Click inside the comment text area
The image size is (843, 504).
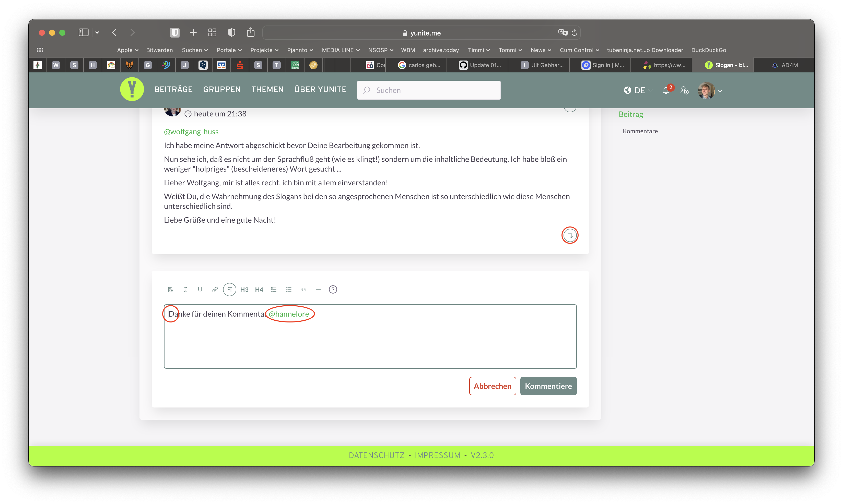370,336
